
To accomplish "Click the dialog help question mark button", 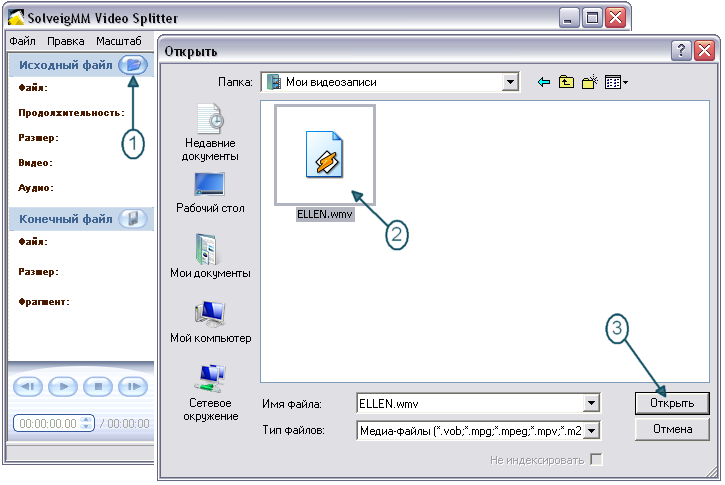I will (681, 50).
